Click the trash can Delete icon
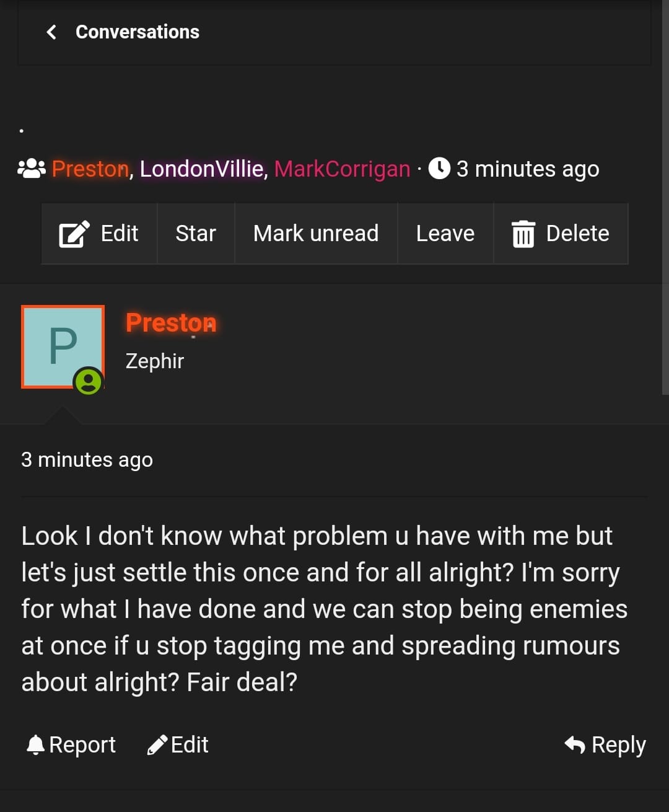Screen dimensions: 669x812 pyautogui.click(x=523, y=234)
